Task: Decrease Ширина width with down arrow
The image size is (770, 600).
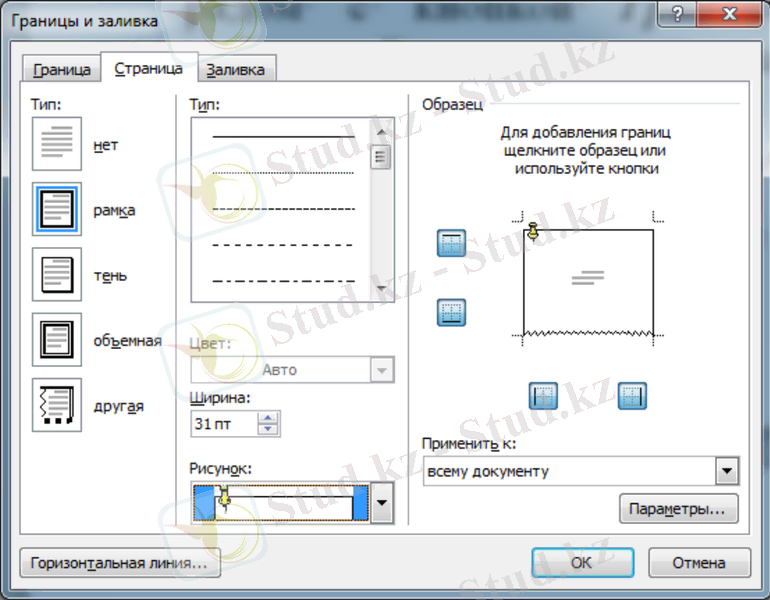Action: tap(268, 429)
